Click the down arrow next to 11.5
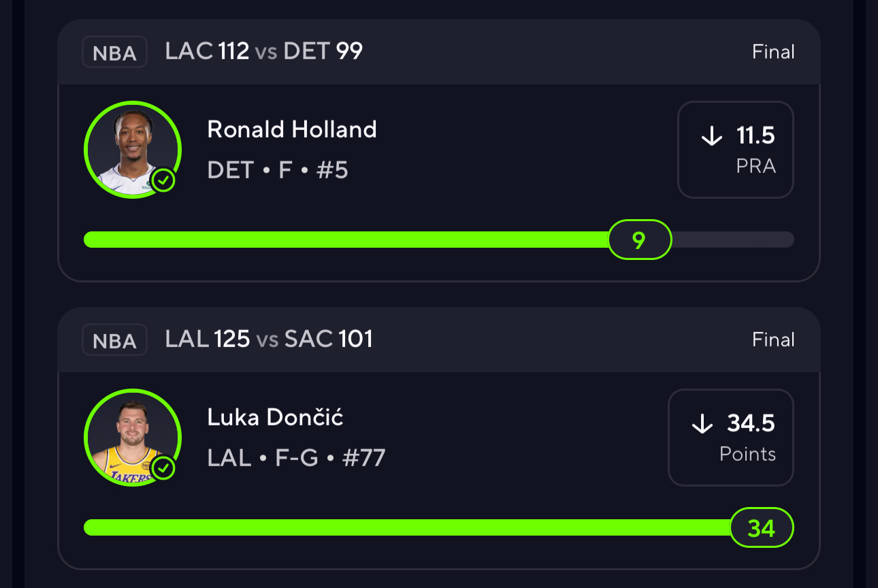The width and height of the screenshot is (878, 588). tap(711, 136)
